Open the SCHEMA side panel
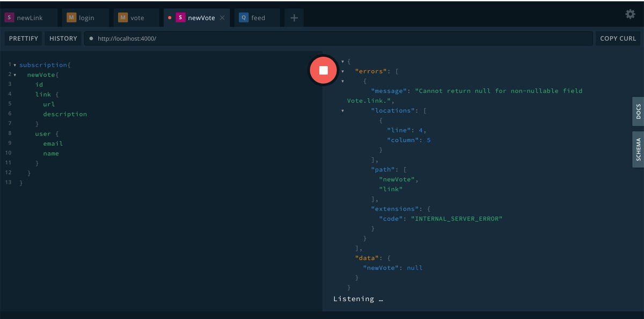 click(638, 150)
